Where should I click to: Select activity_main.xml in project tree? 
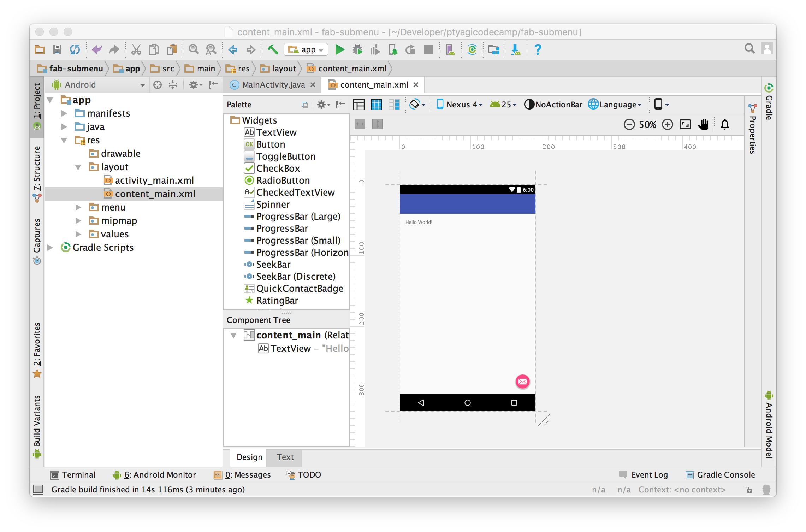coord(154,181)
